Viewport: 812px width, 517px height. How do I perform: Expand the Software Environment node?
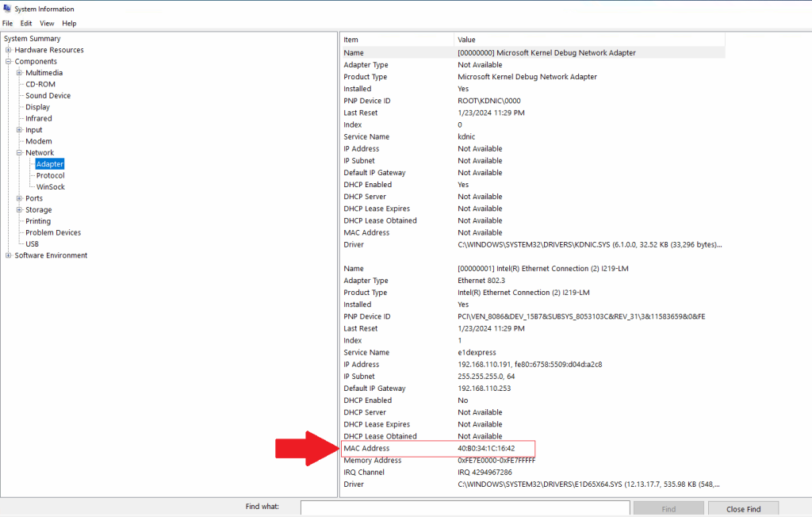click(8, 255)
